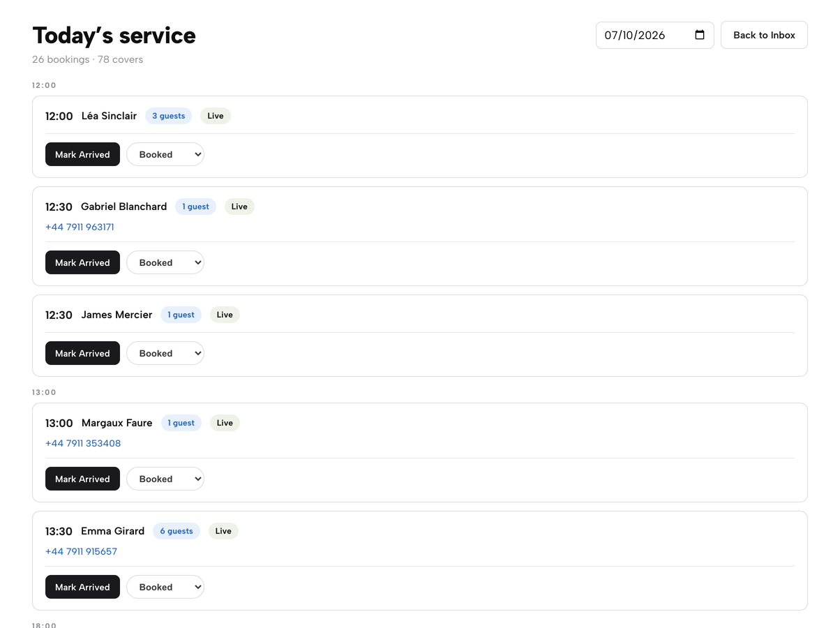Click the Today's service heading
840x628 pixels.
114,35
